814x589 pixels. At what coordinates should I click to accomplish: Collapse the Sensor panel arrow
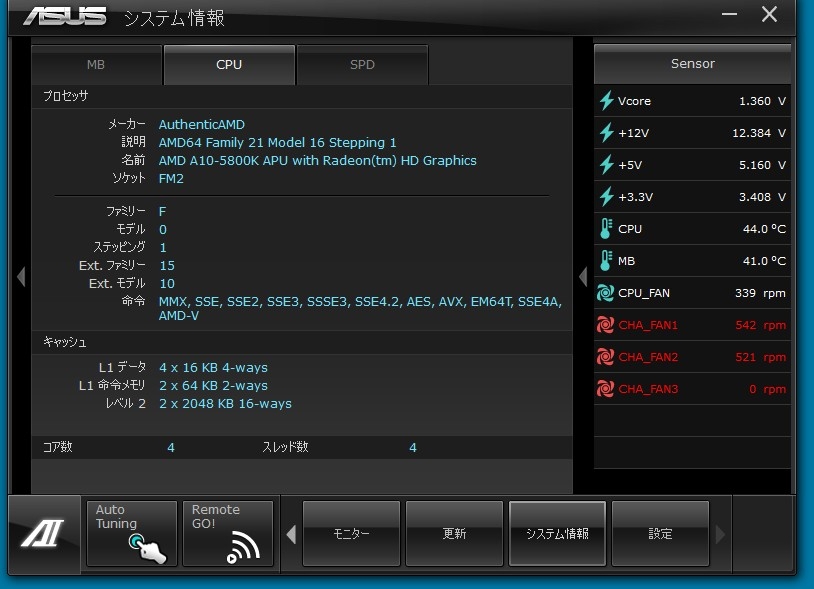click(x=584, y=277)
